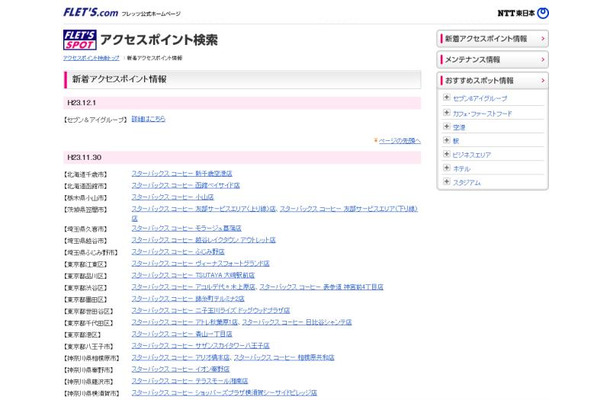
Task: Open 表参道 神宮前4丁目店 link
Action: click(321, 287)
